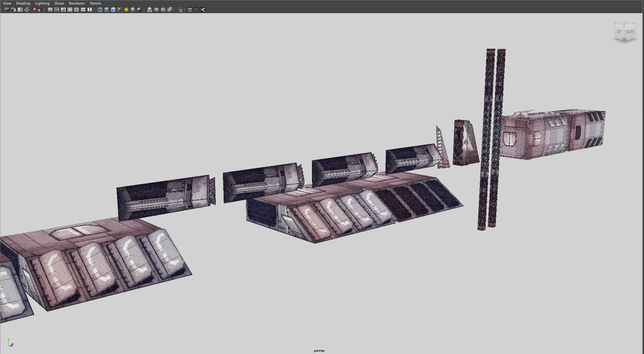
Task: Toggle the Textured checker-ball icon
Action: point(120,10)
